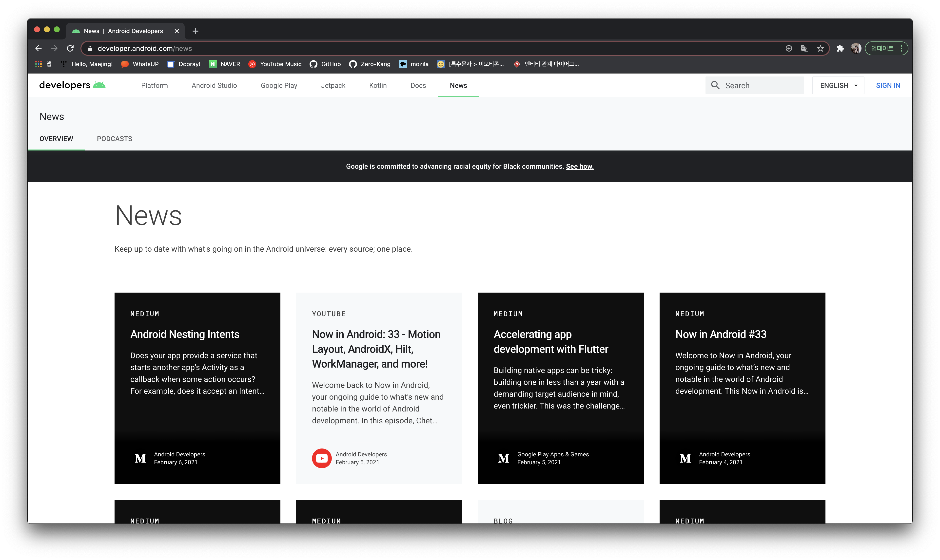Open the Extensions puzzle icon

point(840,48)
